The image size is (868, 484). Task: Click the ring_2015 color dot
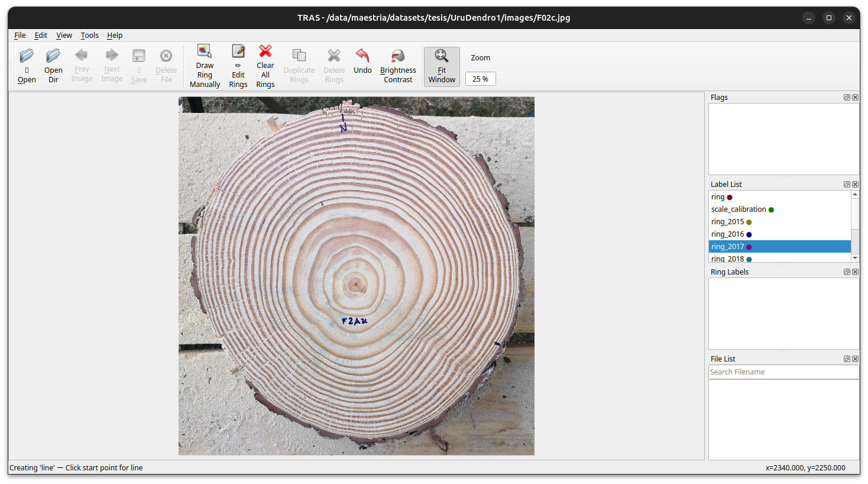[x=749, y=221]
